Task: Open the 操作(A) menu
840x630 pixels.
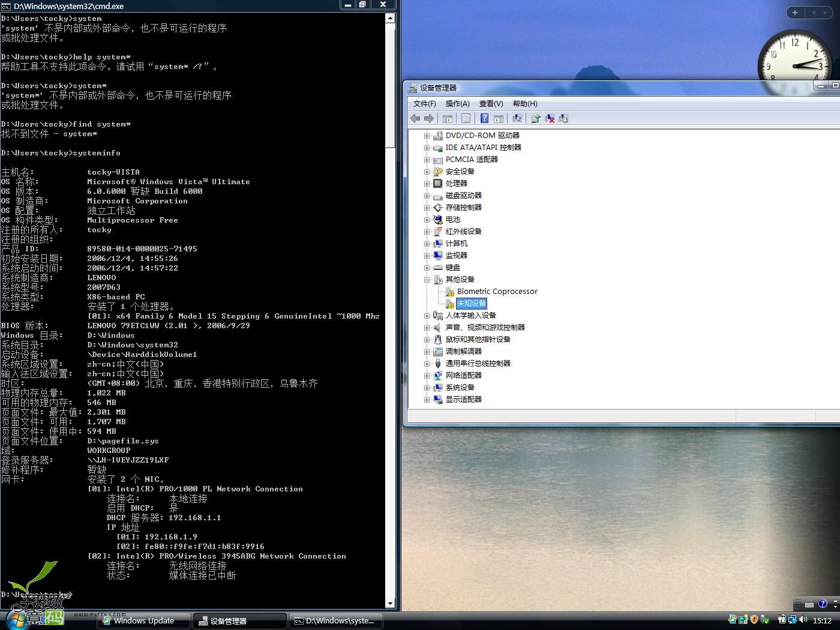Action: [x=458, y=104]
